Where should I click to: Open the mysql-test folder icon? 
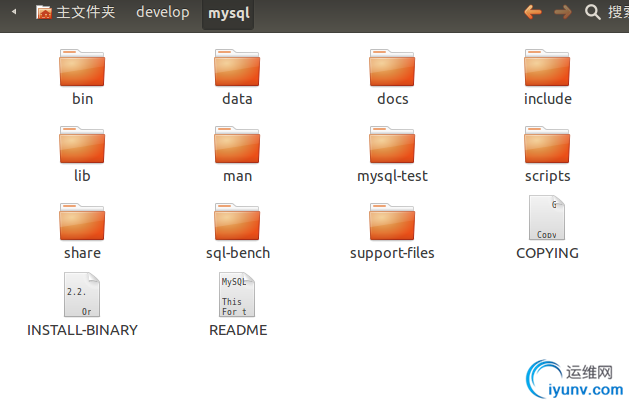click(392, 145)
